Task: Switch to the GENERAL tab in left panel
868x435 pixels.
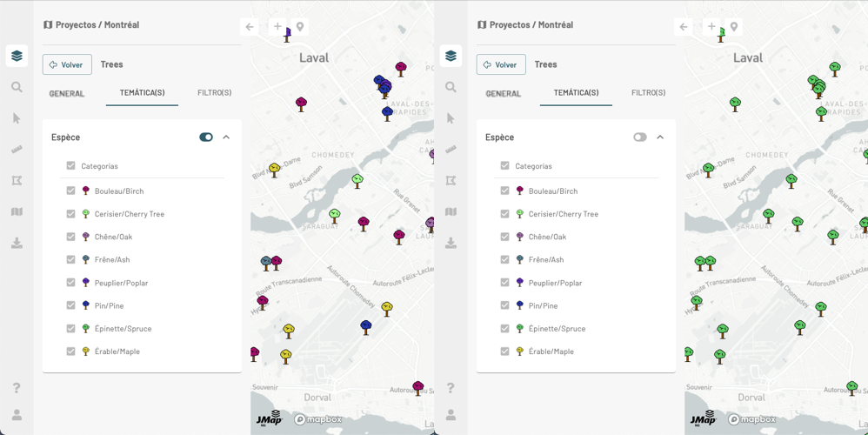Action: click(x=67, y=93)
